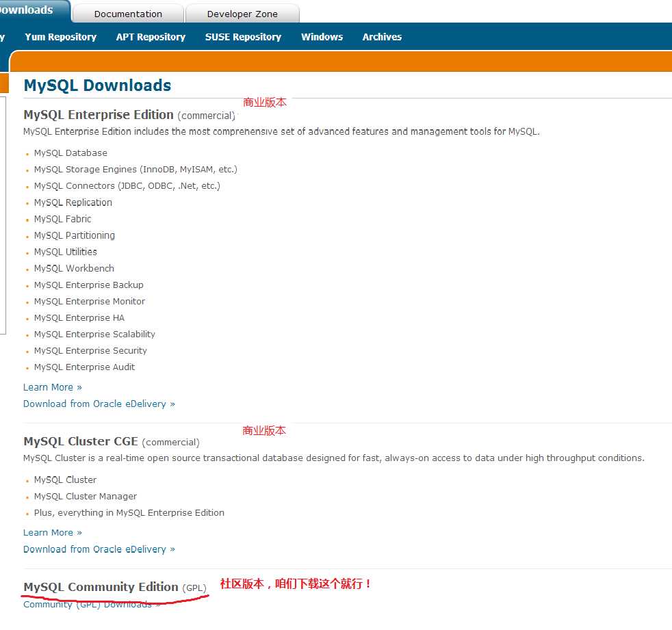
Task: Click the 'Plus, everything in MySQL Enterprise Edition' item
Action: pyautogui.click(x=129, y=512)
